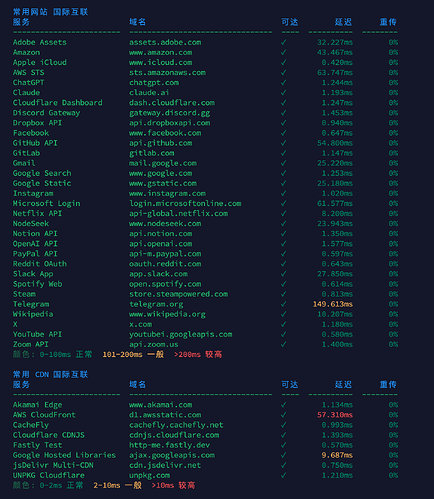Select AWS CloudFront latency 57.310ms
This screenshot has height=499, width=434.
[335, 415]
